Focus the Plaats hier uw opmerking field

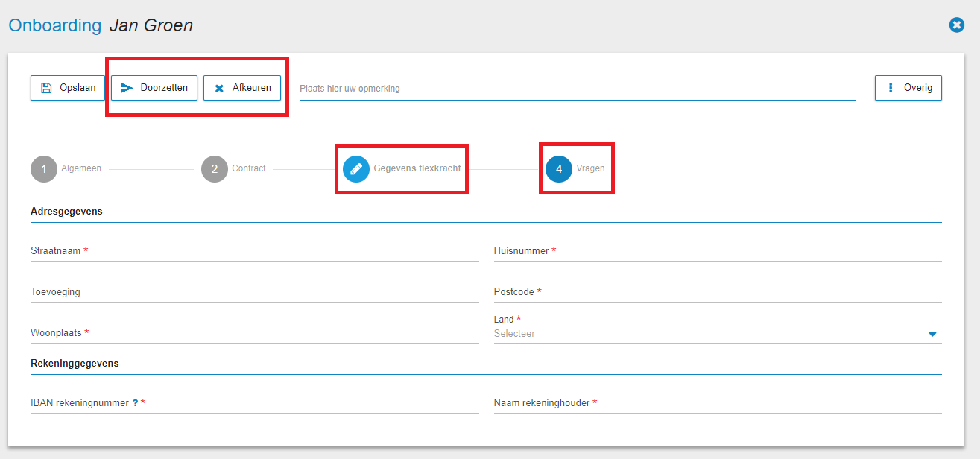coord(578,89)
